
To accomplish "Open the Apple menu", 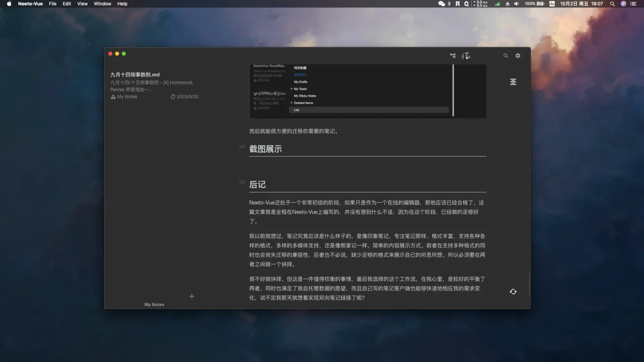I will pyautogui.click(x=9, y=4).
